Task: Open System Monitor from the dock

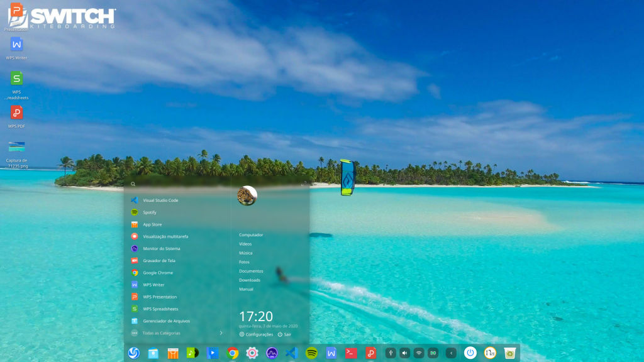Action: [272, 353]
